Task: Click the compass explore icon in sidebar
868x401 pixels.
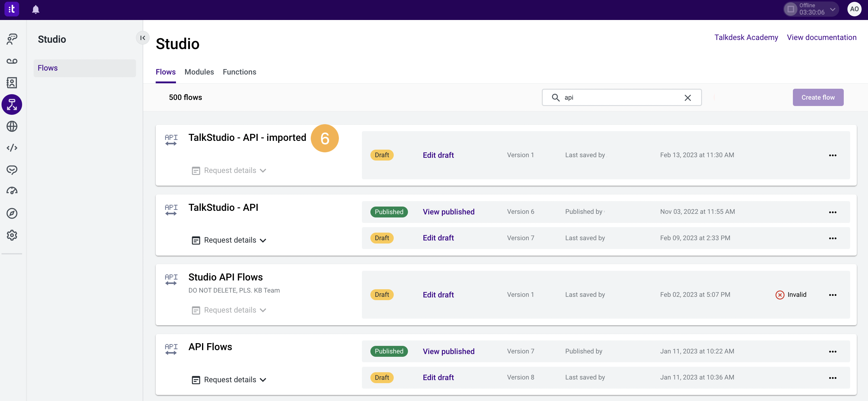Action: click(x=12, y=213)
